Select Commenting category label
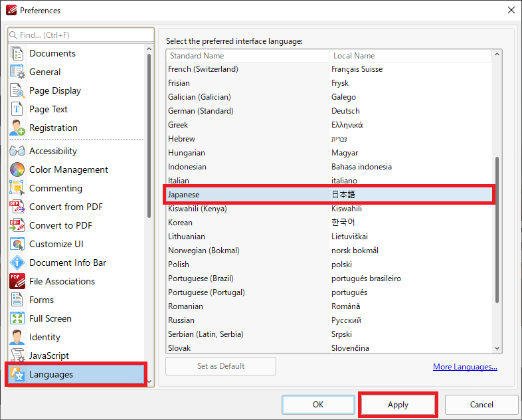 (x=56, y=188)
